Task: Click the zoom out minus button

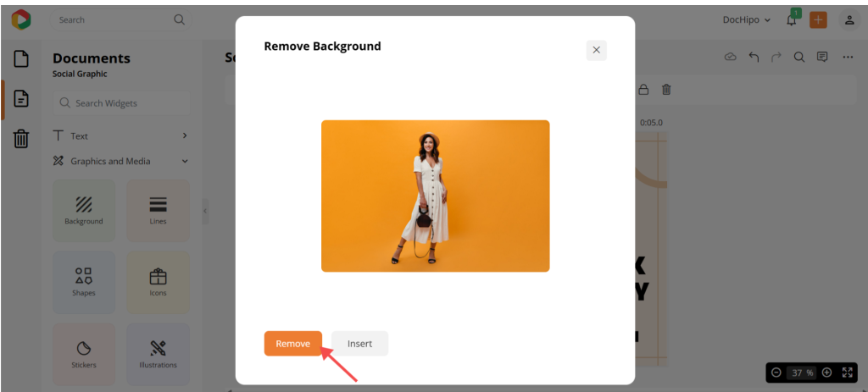Action: coord(776,373)
